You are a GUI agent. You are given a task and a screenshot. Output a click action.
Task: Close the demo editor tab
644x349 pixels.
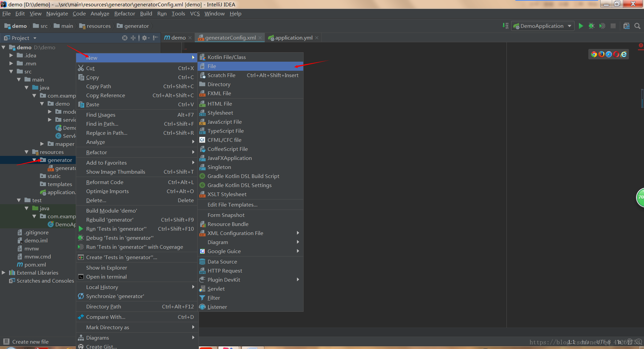[190, 38]
